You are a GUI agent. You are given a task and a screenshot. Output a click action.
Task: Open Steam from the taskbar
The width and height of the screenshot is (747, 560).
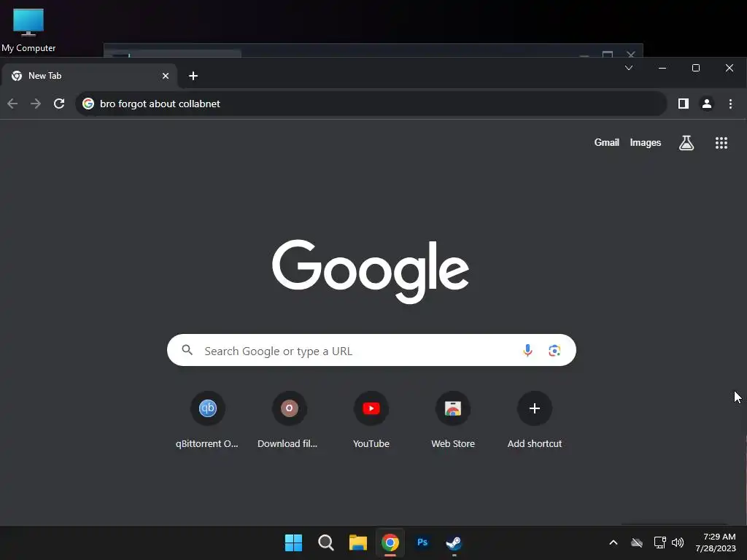tap(454, 542)
